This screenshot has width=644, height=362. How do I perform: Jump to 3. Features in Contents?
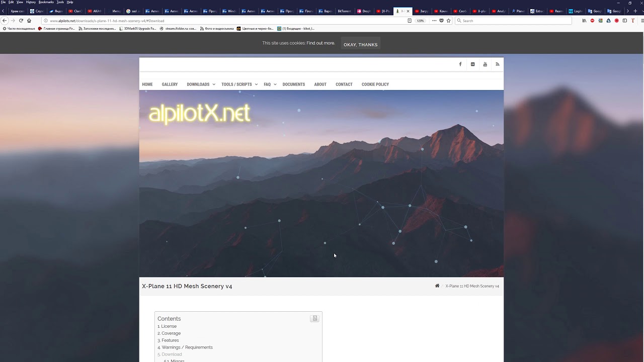[x=168, y=340]
